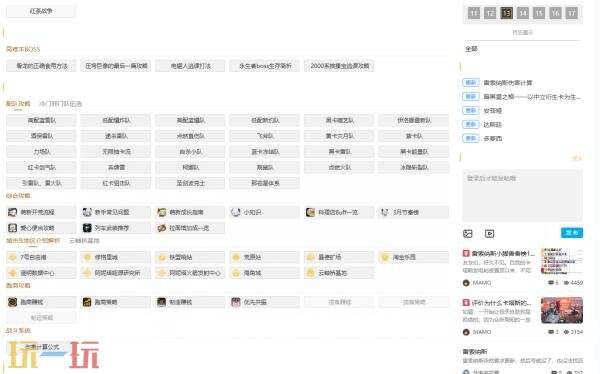Screen dimensions: 600x374
Task: Click the black icon next to 列车武装推荐
Action: point(87,228)
